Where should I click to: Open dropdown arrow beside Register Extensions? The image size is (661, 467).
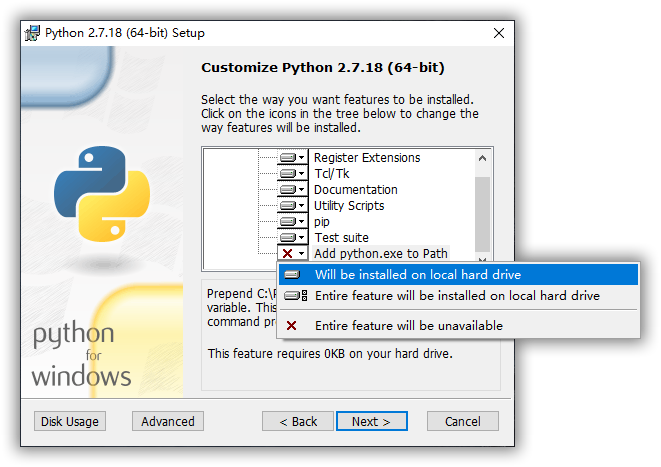point(302,158)
